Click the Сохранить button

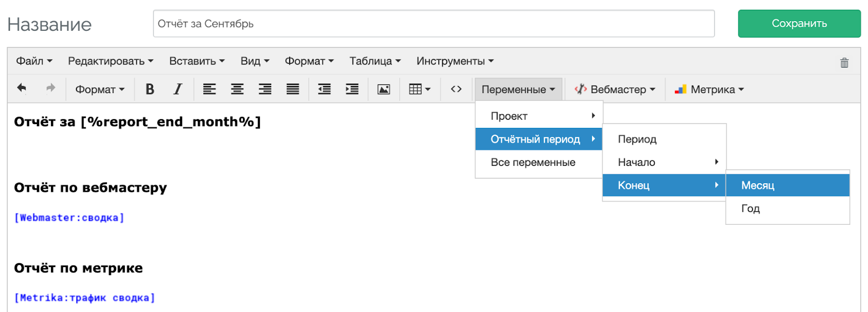click(x=799, y=23)
